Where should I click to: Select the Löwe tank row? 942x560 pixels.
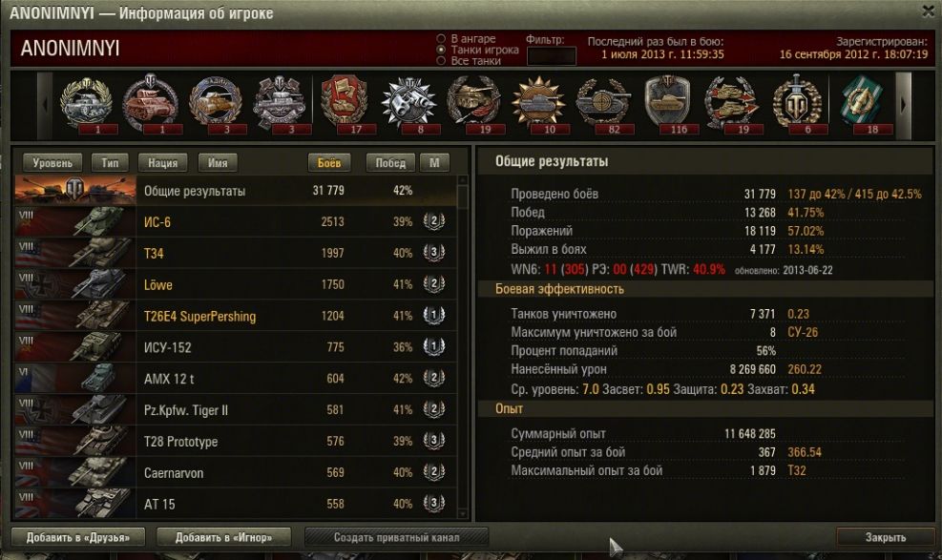point(236,284)
